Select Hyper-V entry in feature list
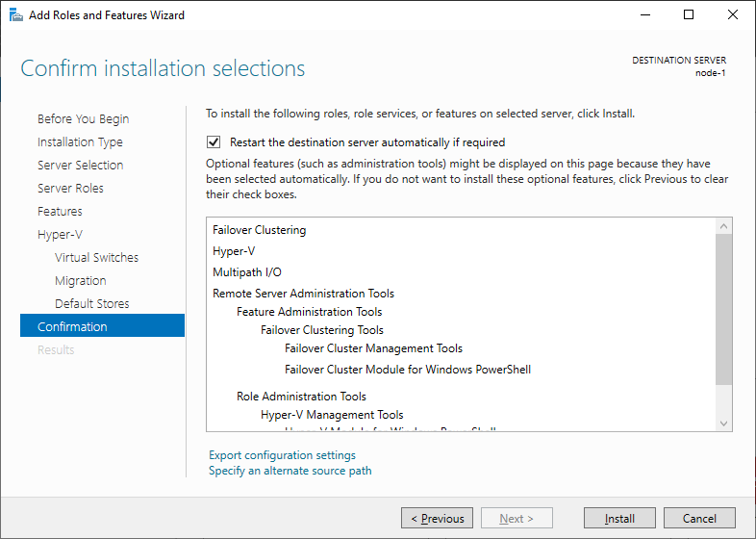Screen dimensions: 756x539 [234, 251]
